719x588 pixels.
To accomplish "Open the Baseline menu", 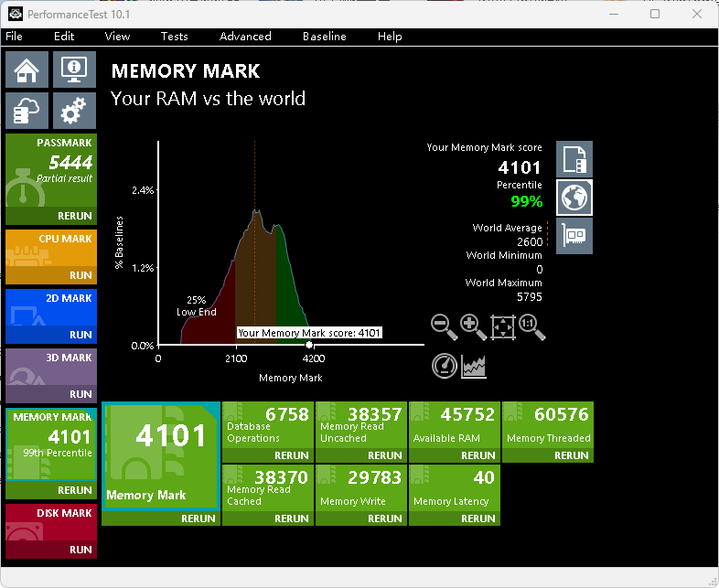I will point(324,37).
